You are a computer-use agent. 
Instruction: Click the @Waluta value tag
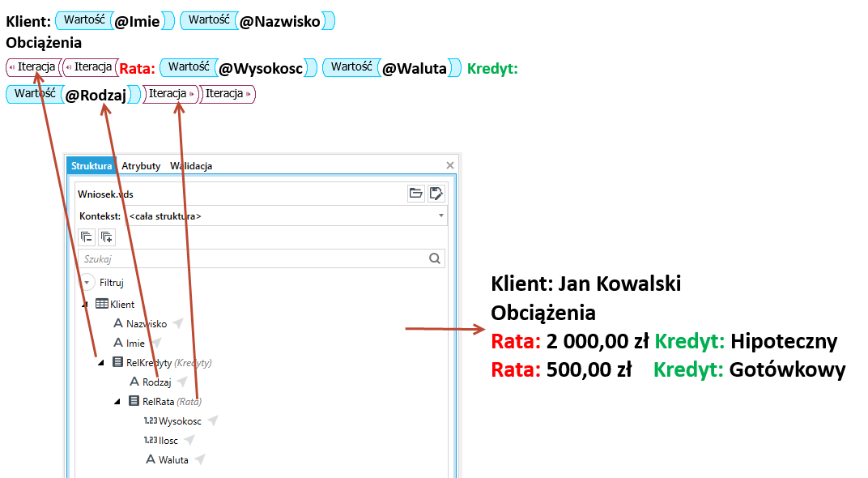392,67
